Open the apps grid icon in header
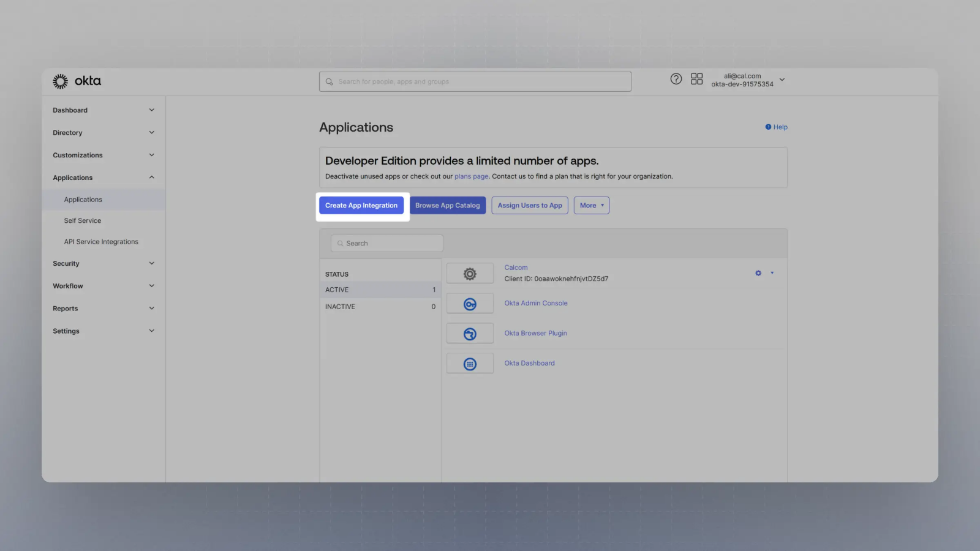Screen dimensions: 980x551 click(x=696, y=79)
